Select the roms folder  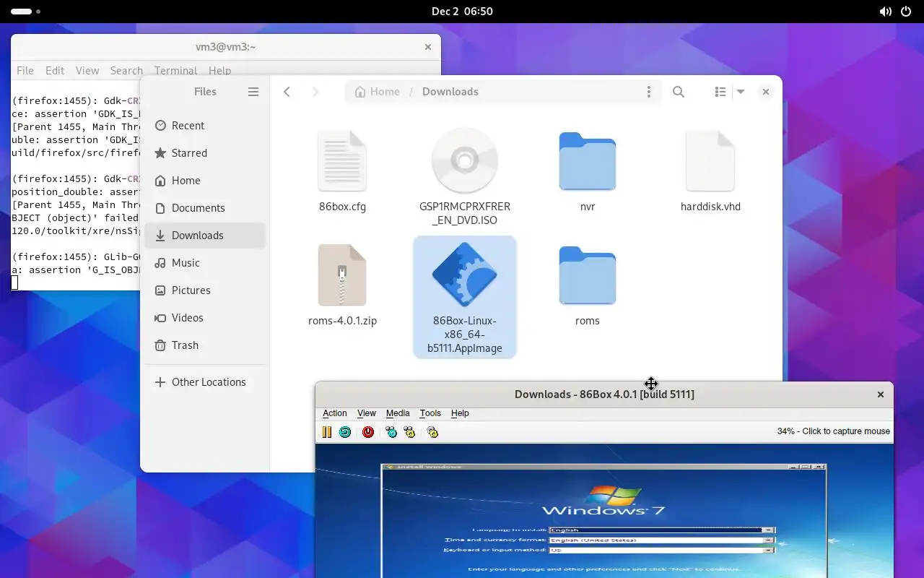(588, 275)
